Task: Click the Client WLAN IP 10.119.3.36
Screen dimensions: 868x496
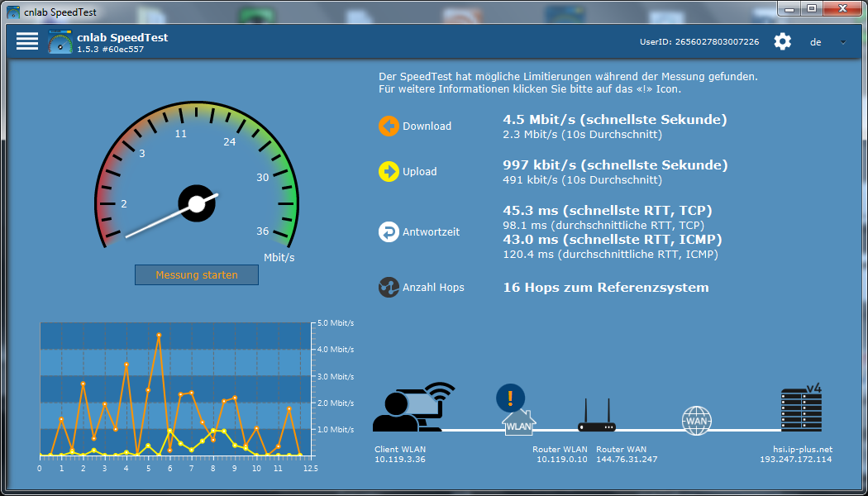Action: [x=400, y=460]
